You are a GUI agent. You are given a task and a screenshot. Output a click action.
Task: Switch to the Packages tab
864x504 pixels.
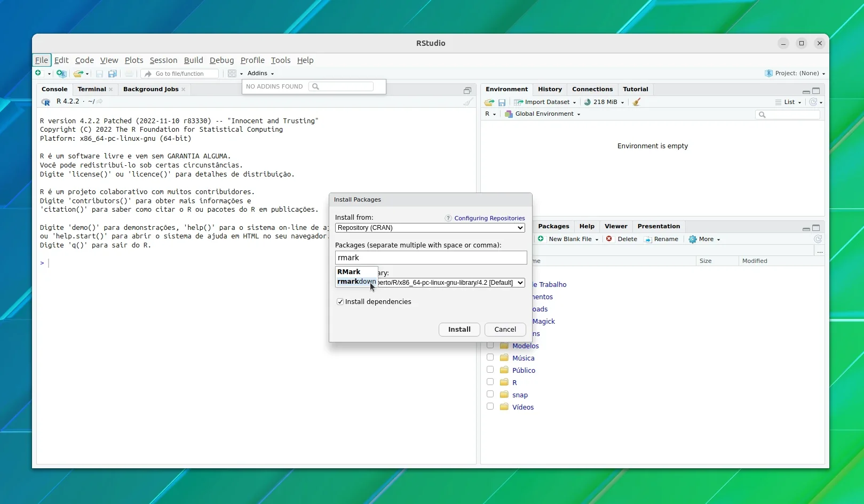[x=553, y=227]
